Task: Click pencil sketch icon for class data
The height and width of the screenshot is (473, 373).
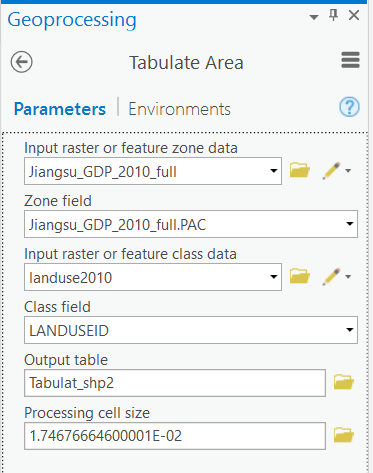Action: (331, 276)
